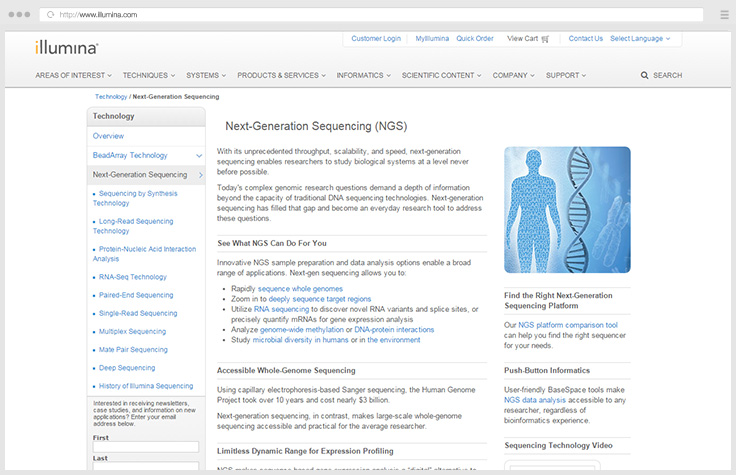Click the Quick Order link
The image size is (736, 475).
[x=475, y=39]
